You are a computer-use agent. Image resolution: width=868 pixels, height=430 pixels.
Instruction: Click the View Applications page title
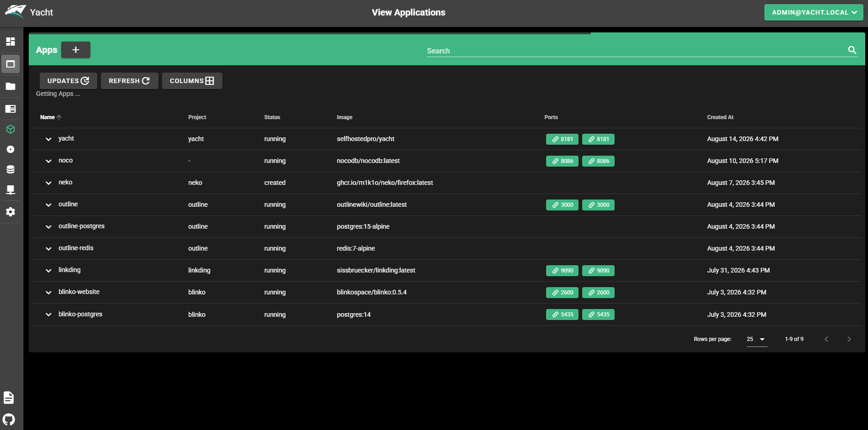click(409, 12)
